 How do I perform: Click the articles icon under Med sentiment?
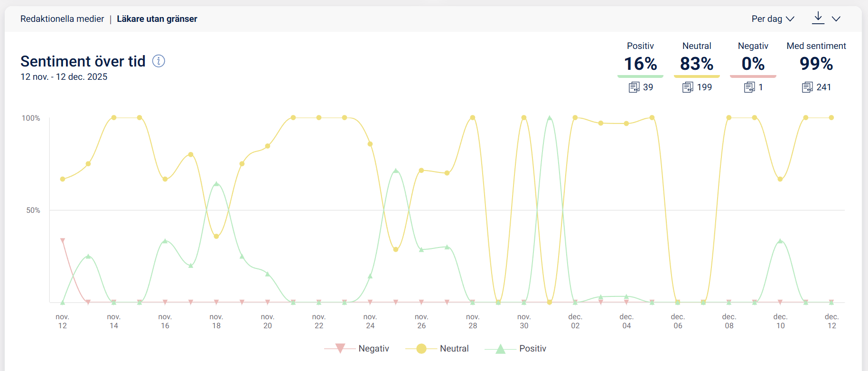[x=807, y=87]
